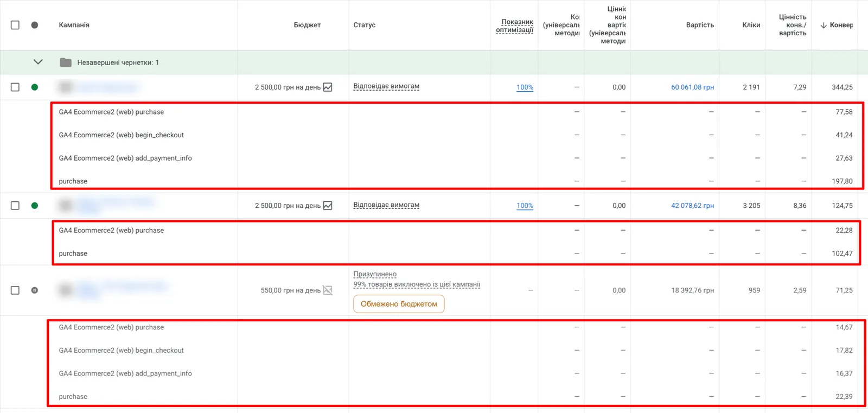This screenshot has height=413, width=868.
Task: Click the 99% товарів виключено status note
Action: pos(417,284)
